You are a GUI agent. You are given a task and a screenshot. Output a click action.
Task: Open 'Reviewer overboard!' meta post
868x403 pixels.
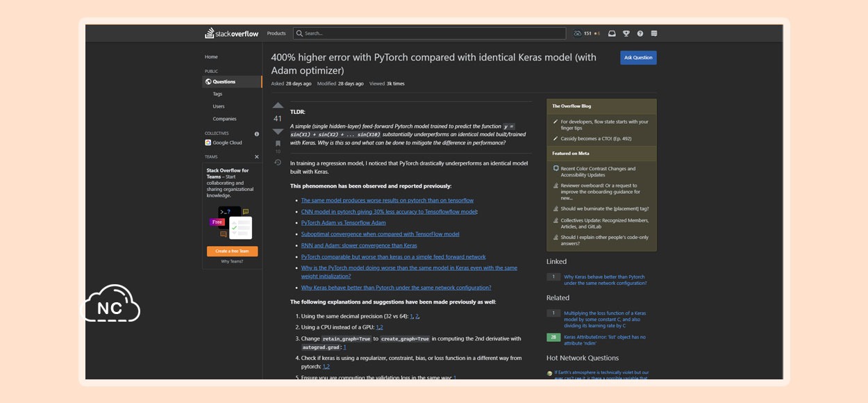[x=601, y=192]
